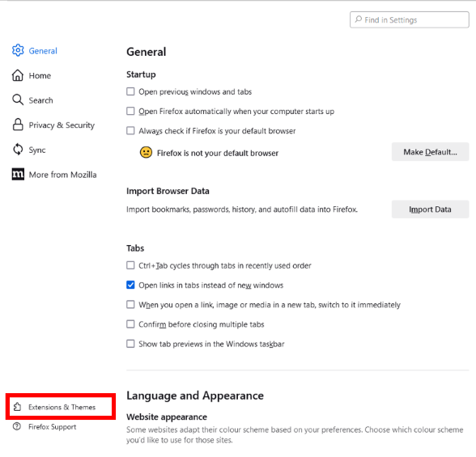
Task: Click the Privacy & Security padlock icon
Action: (x=18, y=125)
